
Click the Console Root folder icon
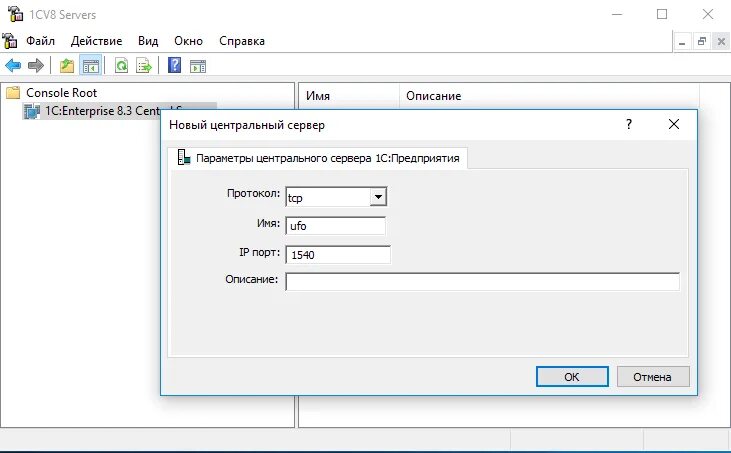13,92
